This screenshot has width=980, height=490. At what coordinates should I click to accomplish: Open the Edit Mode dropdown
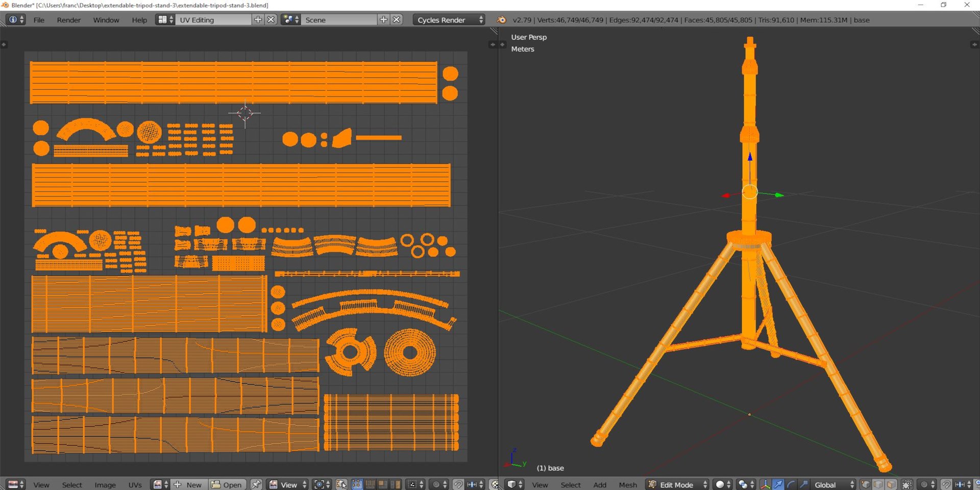coord(677,484)
